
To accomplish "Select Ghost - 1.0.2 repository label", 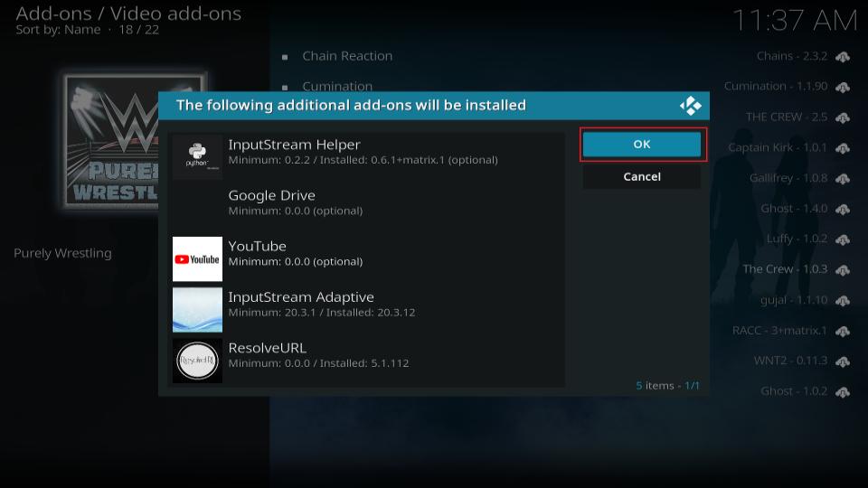I will click(x=794, y=391).
